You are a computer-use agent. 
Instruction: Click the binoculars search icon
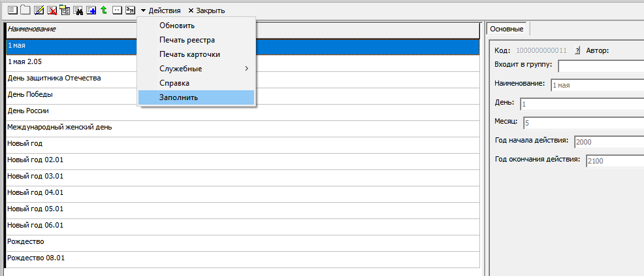[78, 10]
